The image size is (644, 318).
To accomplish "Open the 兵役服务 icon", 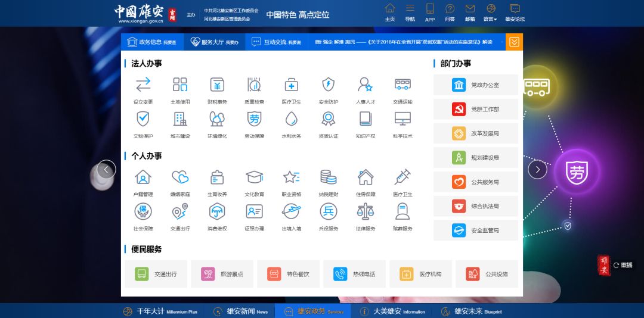I will 328,211.
